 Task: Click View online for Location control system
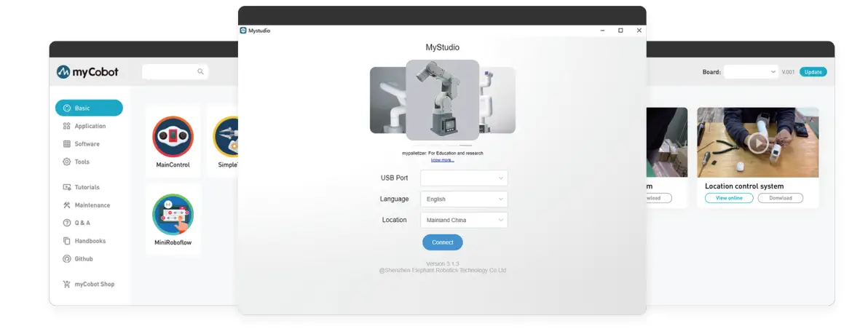click(x=729, y=198)
